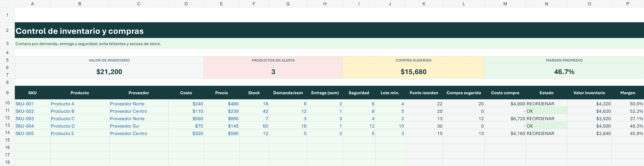This screenshot has width=644, height=166.
Task: Click the 'Entrega (sem)' table header
Action: [325, 93]
